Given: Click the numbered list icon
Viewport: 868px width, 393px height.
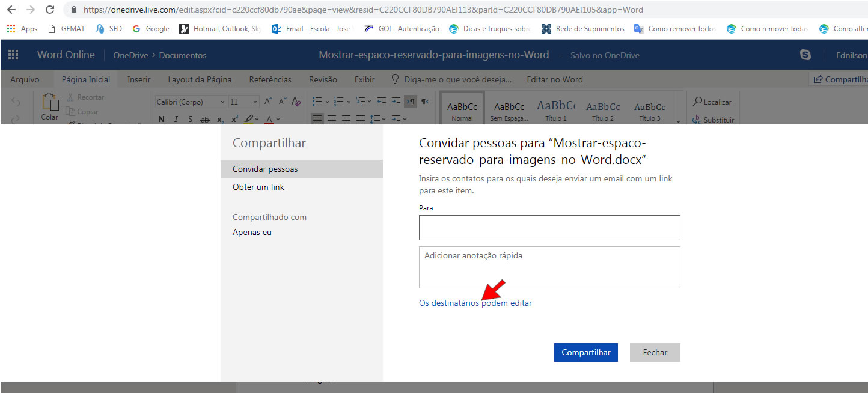Looking at the screenshot, I should tap(338, 102).
